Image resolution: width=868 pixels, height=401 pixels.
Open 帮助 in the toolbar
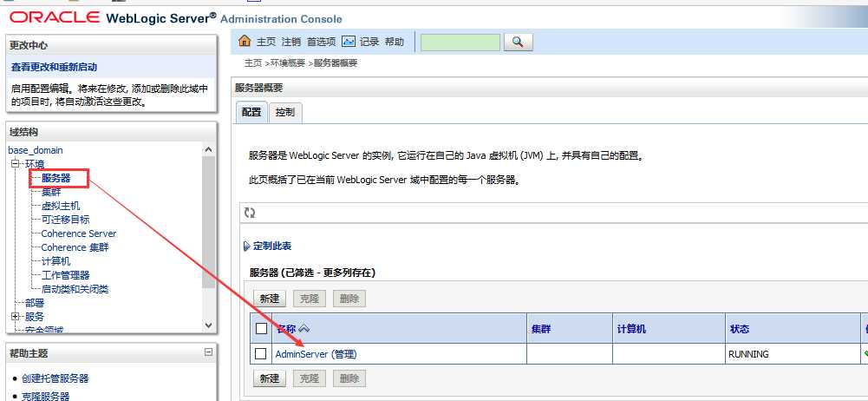[x=395, y=42]
